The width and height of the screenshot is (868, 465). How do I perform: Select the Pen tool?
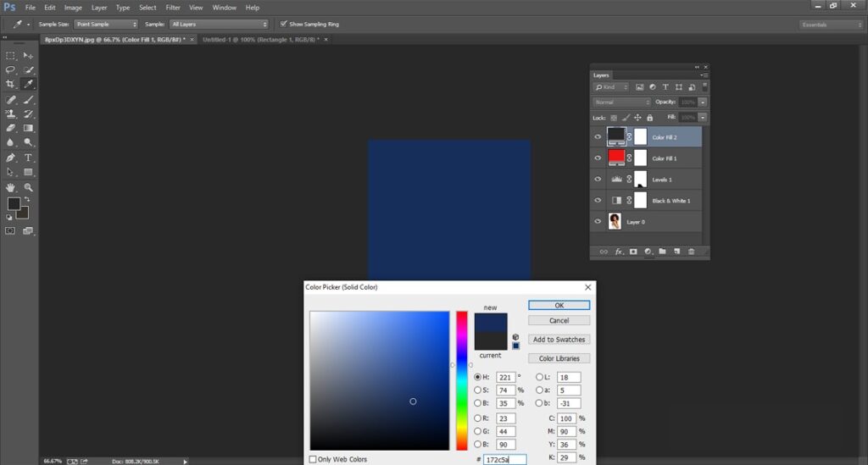(x=10, y=158)
